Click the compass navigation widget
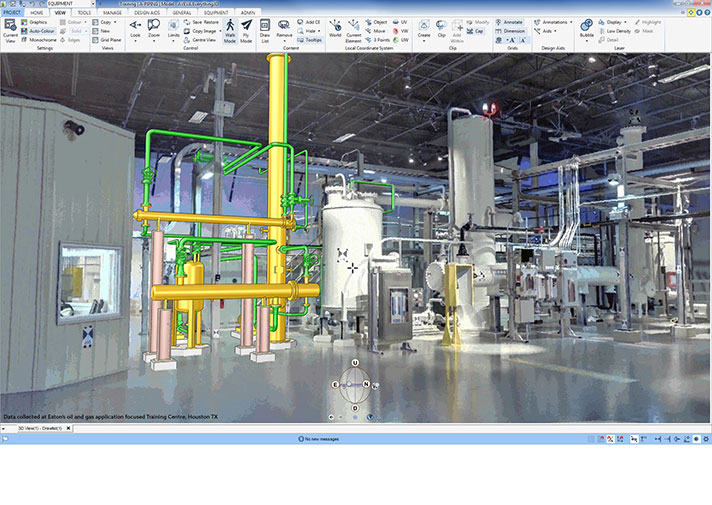Screen dimensions: 712x505 355,384
